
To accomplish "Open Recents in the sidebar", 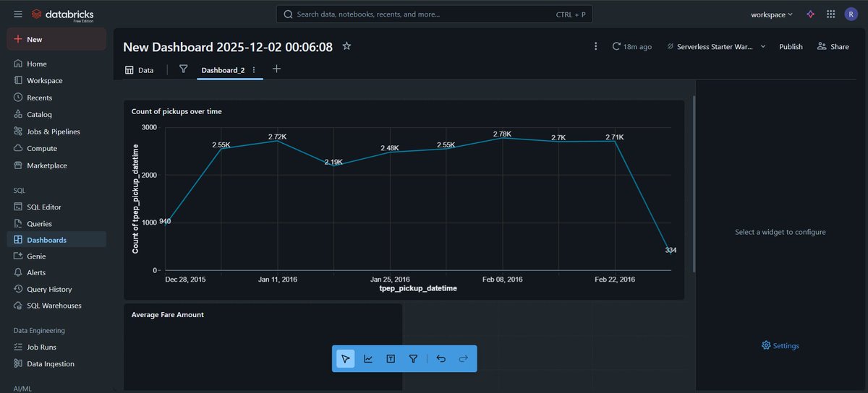I will pos(56,98).
